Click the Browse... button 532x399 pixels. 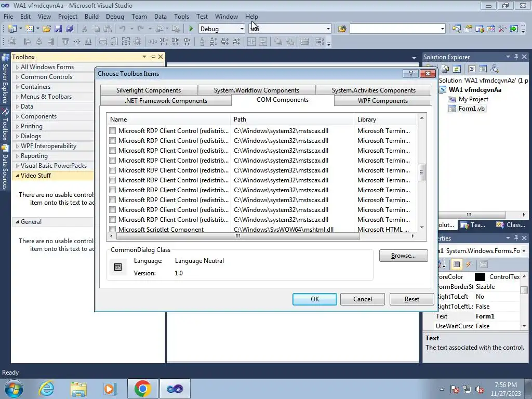pos(403,256)
